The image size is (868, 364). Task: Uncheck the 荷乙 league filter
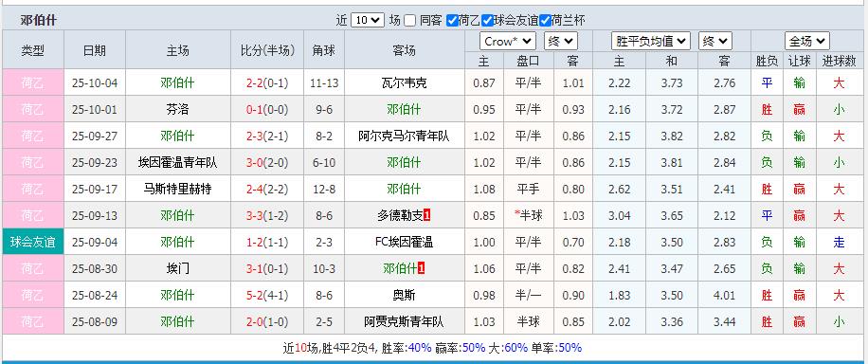point(452,21)
